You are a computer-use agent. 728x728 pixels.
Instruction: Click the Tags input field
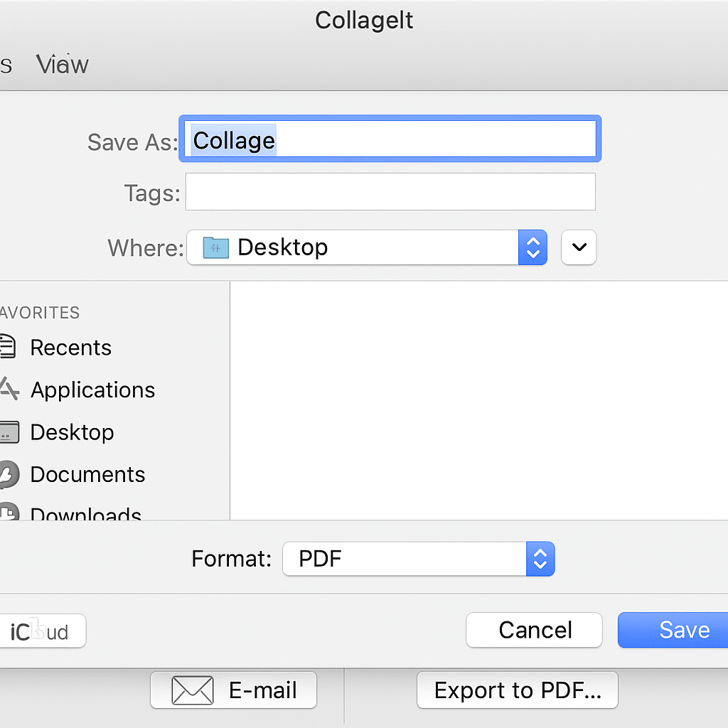coord(390,192)
